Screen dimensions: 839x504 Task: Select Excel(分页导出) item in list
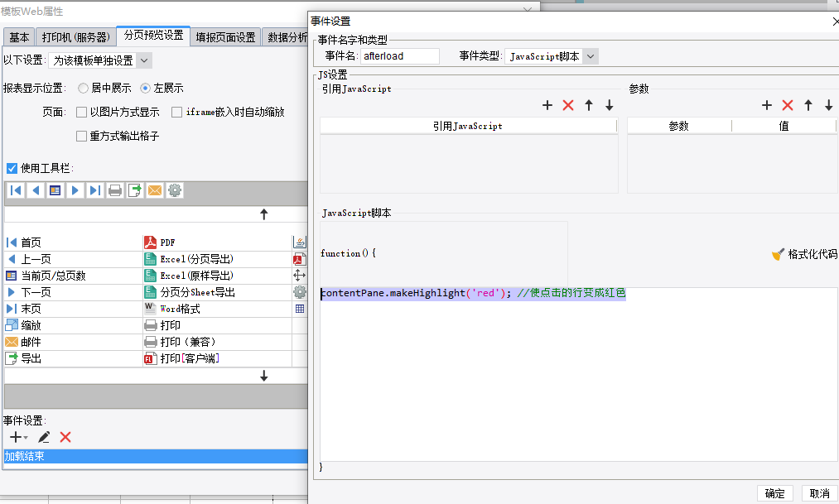pyautogui.click(x=217, y=259)
